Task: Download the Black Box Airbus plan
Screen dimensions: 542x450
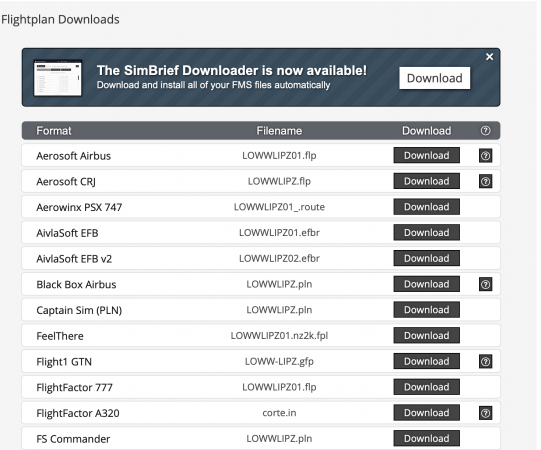Action: 427,284
